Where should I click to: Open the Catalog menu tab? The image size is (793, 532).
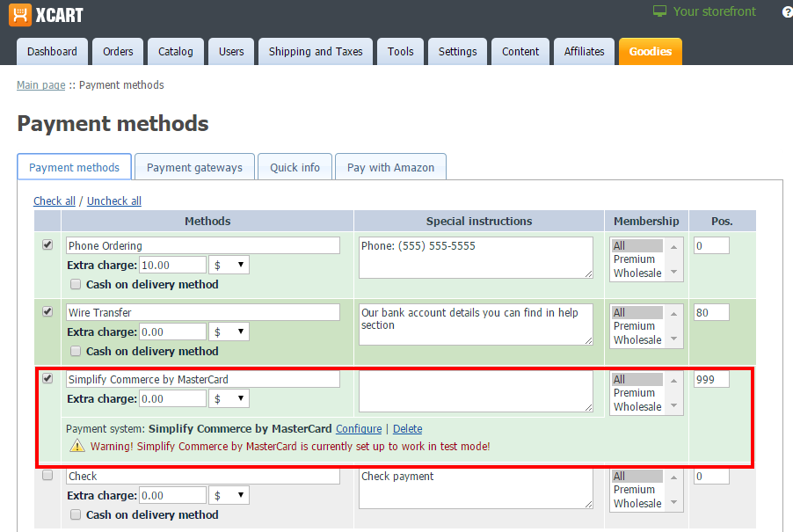[176, 52]
